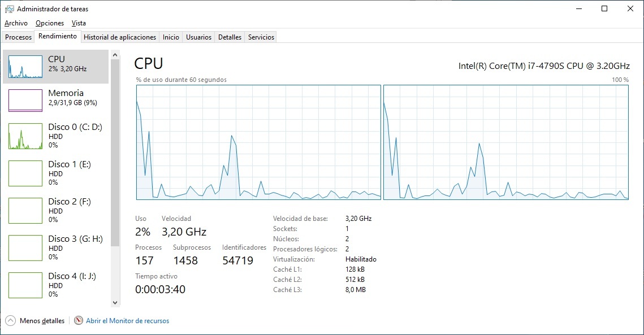Click the Resource Monitor icon
This screenshot has width=644, height=335.
(x=79, y=321)
